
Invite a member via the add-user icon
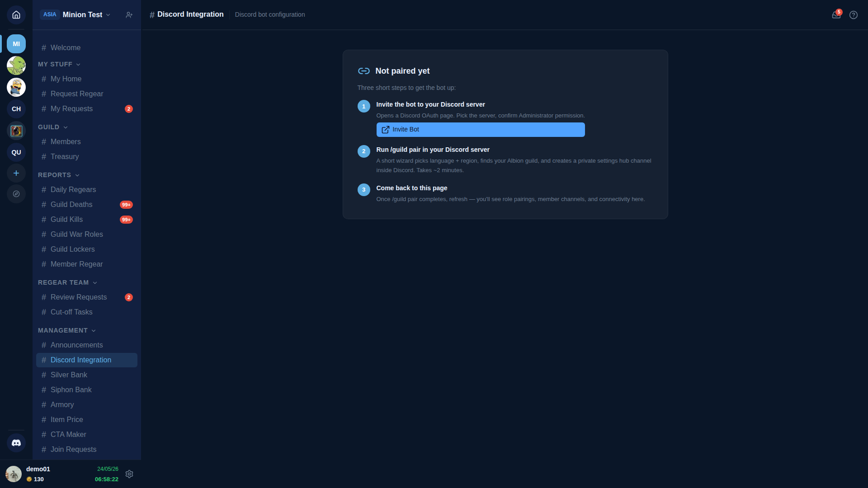129,15
